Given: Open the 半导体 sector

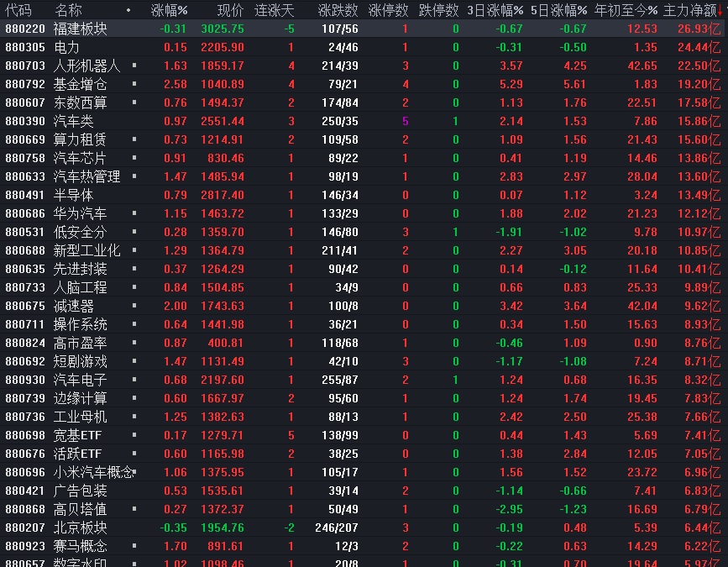Looking at the screenshot, I should click(x=73, y=195).
